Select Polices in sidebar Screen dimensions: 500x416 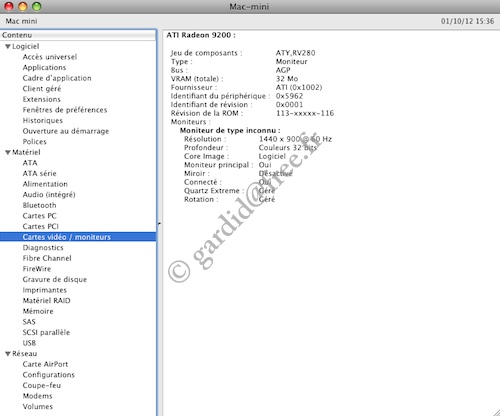point(35,142)
